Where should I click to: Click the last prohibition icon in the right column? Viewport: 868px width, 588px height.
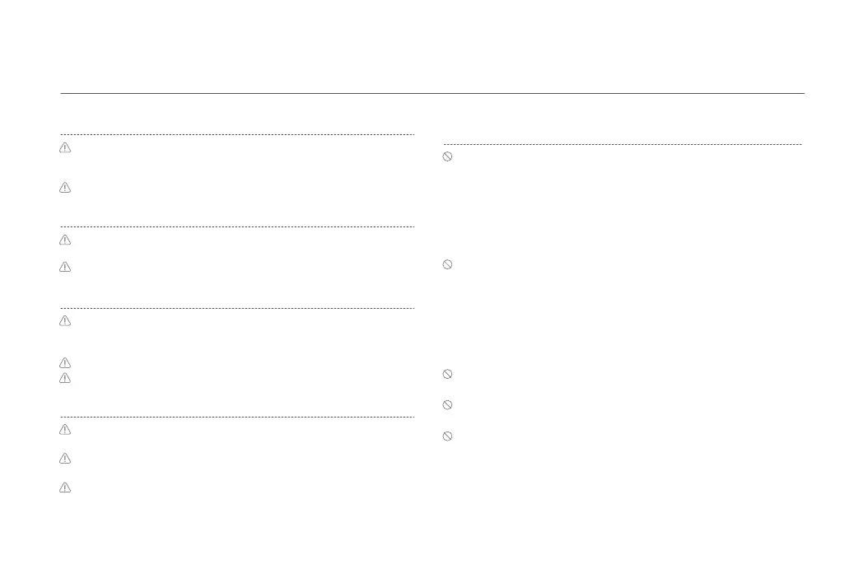coord(448,436)
